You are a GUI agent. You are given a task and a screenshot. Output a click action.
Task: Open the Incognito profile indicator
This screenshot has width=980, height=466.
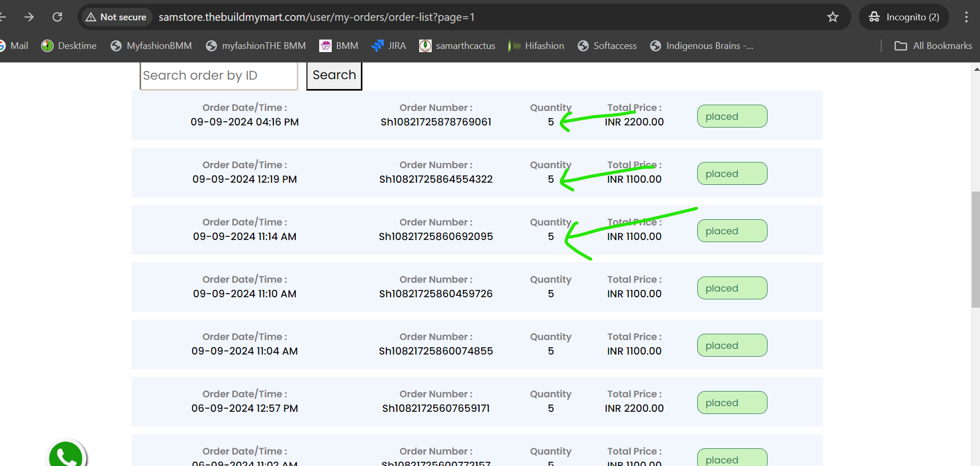point(904,17)
